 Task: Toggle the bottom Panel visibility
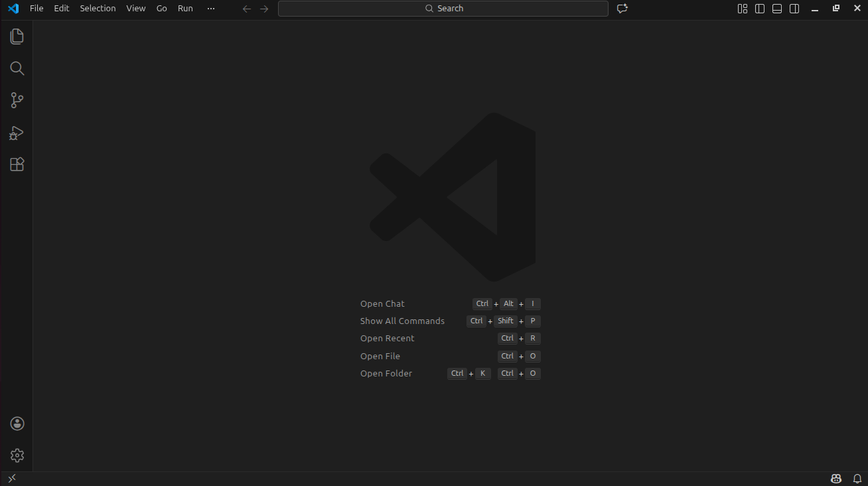tap(777, 9)
